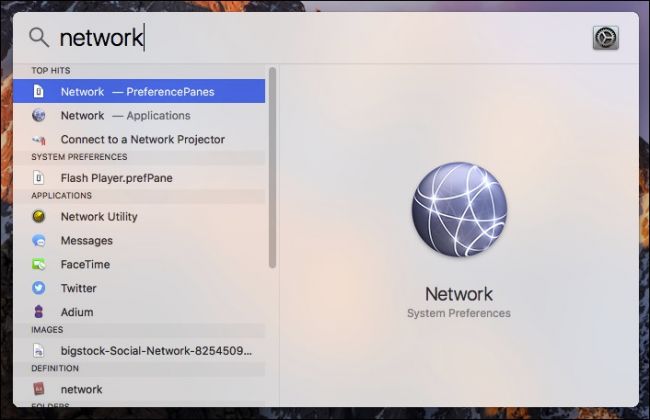This screenshot has width=650, height=420.
Task: Click the Network Projector icon
Action: [x=39, y=140]
